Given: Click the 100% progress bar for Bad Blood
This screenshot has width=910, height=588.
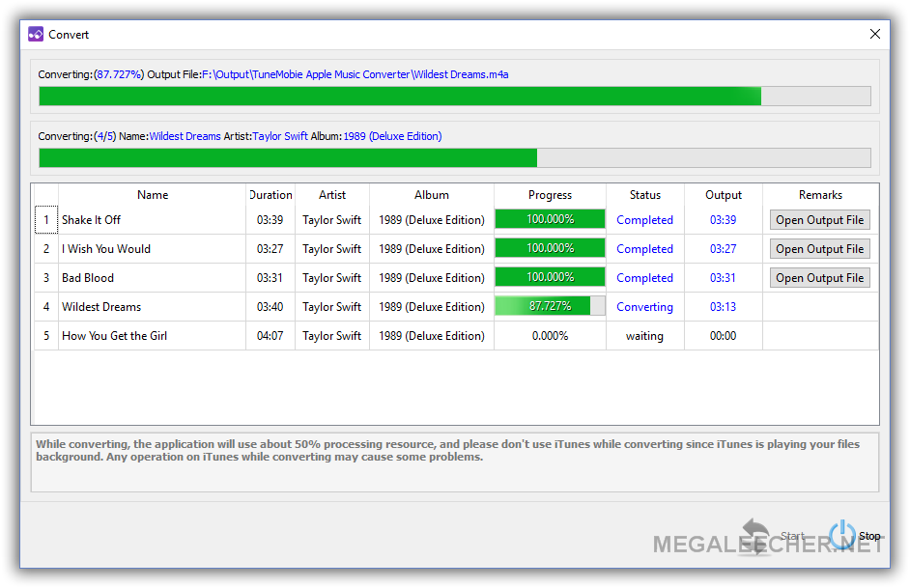Looking at the screenshot, I should click(551, 277).
